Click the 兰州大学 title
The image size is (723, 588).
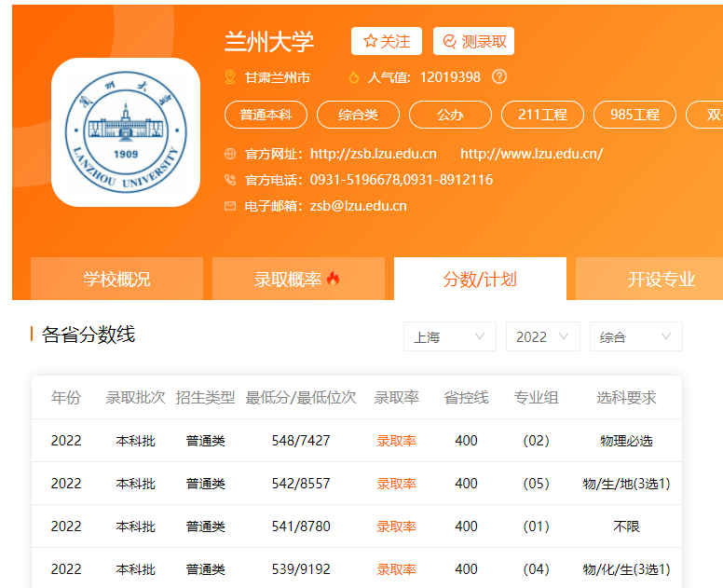[269, 42]
